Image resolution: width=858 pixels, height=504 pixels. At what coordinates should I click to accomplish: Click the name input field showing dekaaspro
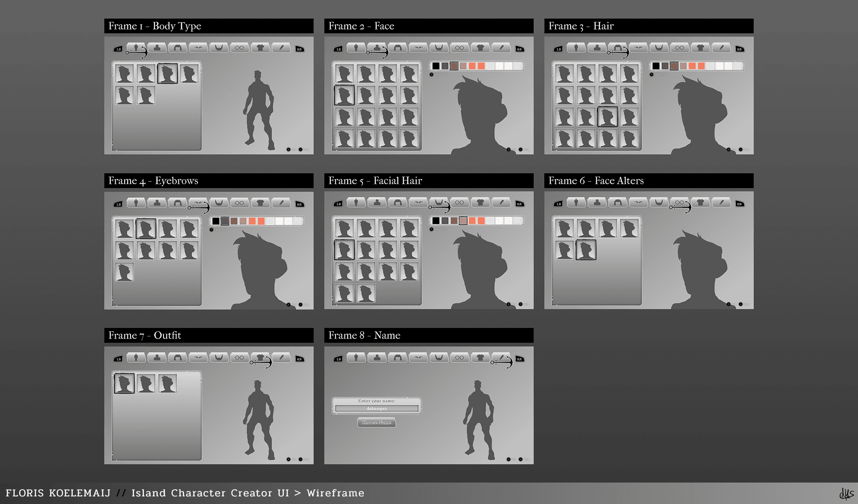click(x=377, y=408)
